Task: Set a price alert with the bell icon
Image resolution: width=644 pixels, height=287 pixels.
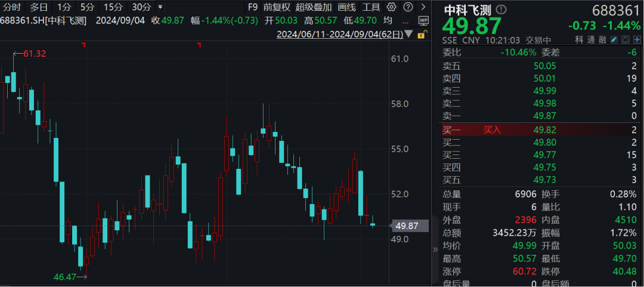Action: coord(626,40)
